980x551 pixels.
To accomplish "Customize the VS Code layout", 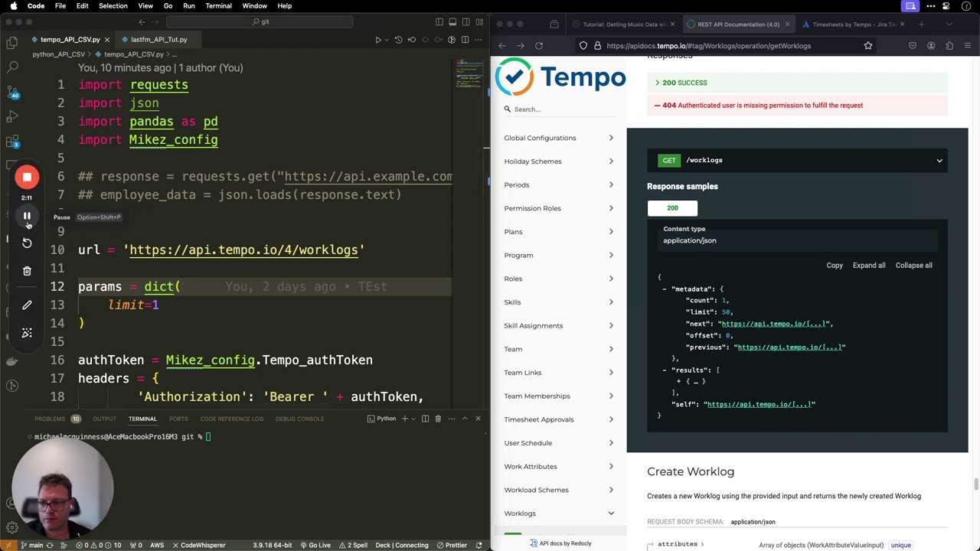I will coord(479,22).
